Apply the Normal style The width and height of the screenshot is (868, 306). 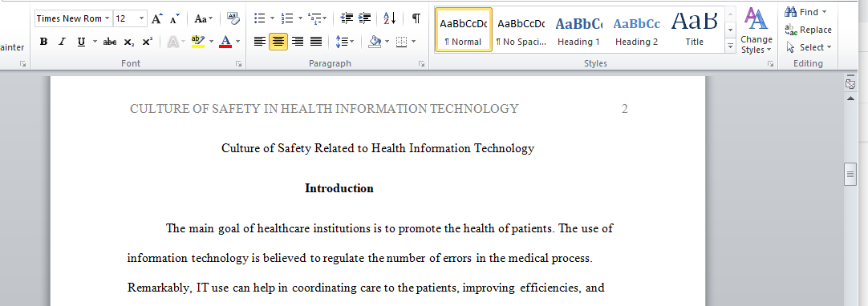(x=464, y=30)
